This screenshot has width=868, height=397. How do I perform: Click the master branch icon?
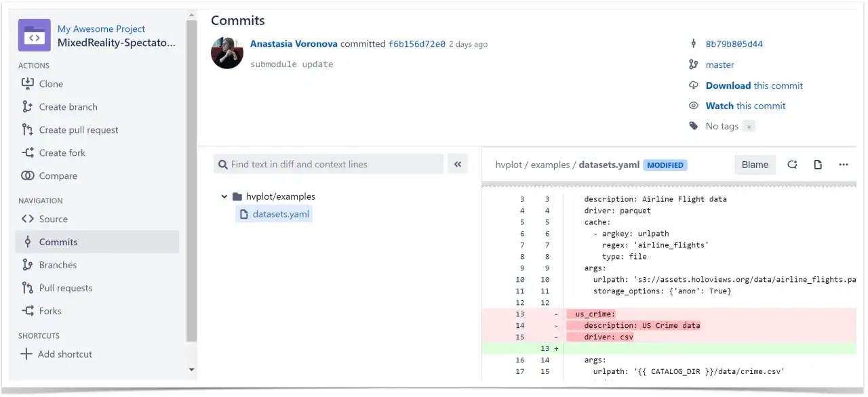[693, 64]
